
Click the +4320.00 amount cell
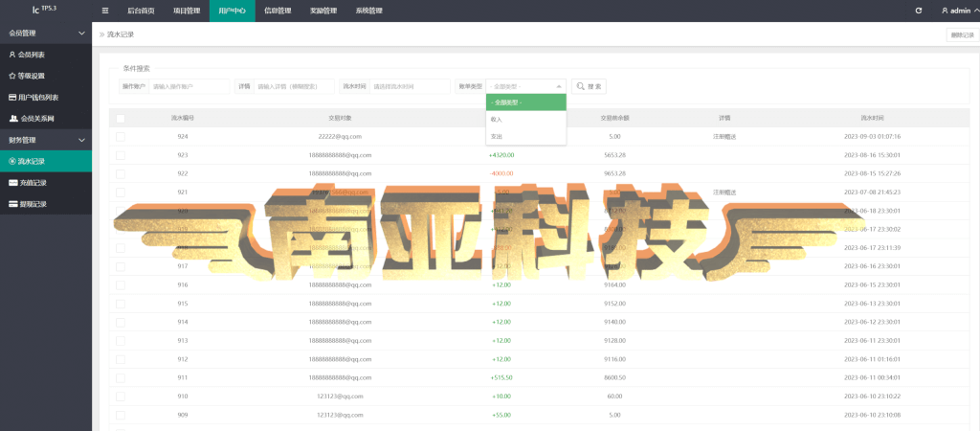[501, 155]
